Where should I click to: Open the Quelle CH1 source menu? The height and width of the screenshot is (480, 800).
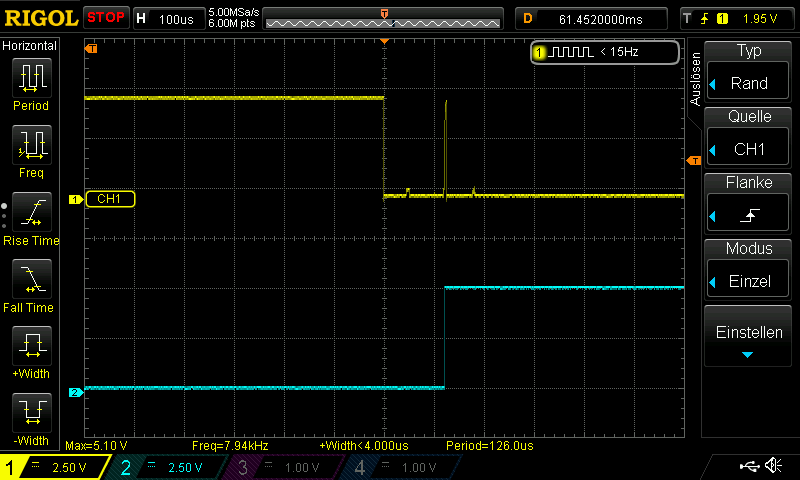748,138
